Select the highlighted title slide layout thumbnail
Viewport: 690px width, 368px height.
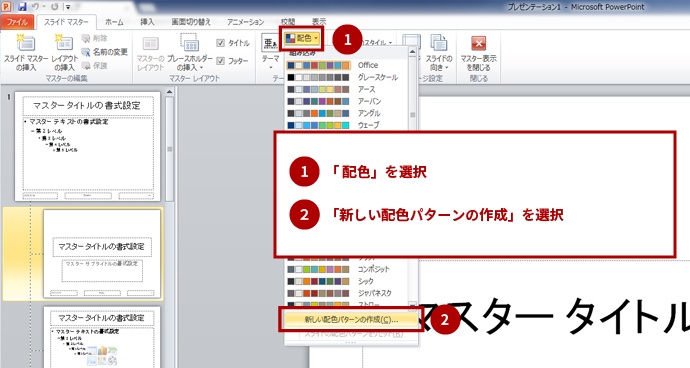(102, 254)
